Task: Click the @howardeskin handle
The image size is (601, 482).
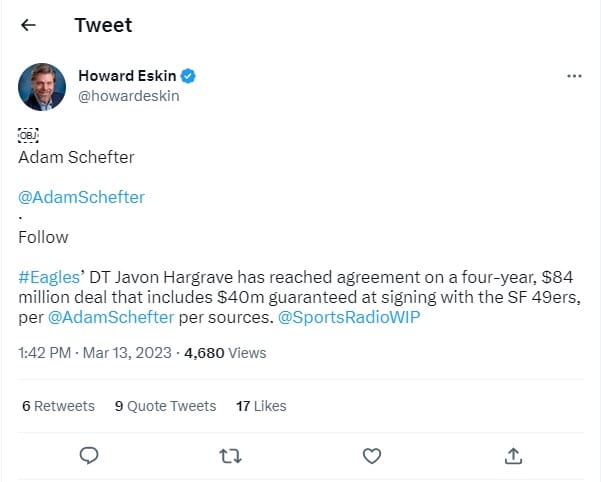Action: click(x=129, y=96)
